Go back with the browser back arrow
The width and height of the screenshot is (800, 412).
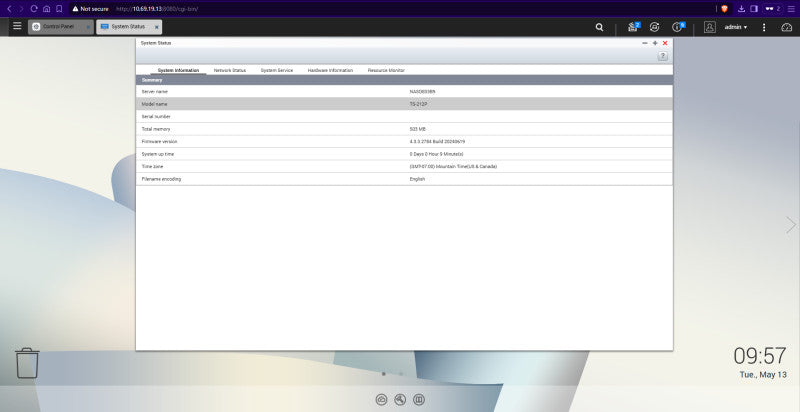click(9, 9)
